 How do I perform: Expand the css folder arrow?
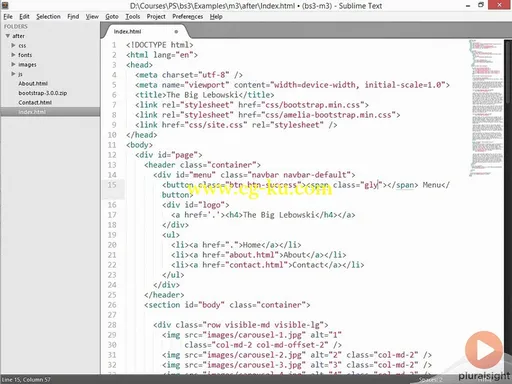13,45
